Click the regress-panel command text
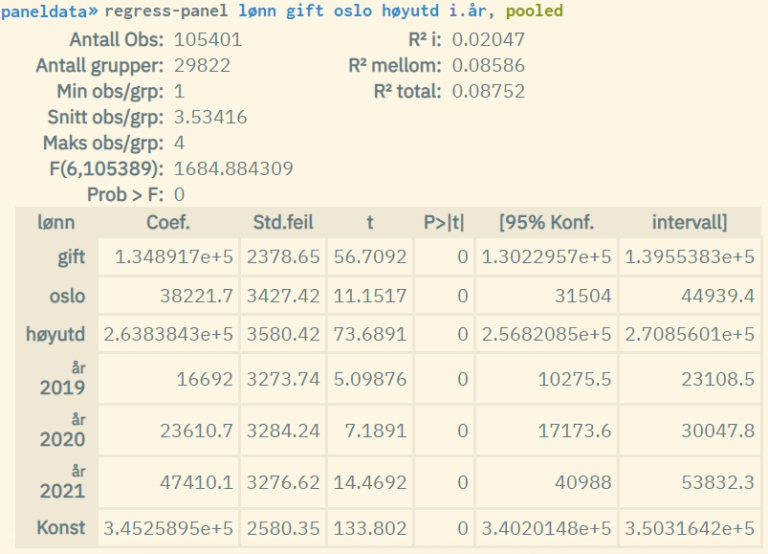Viewport: 768px width, 554px height. coord(165,12)
